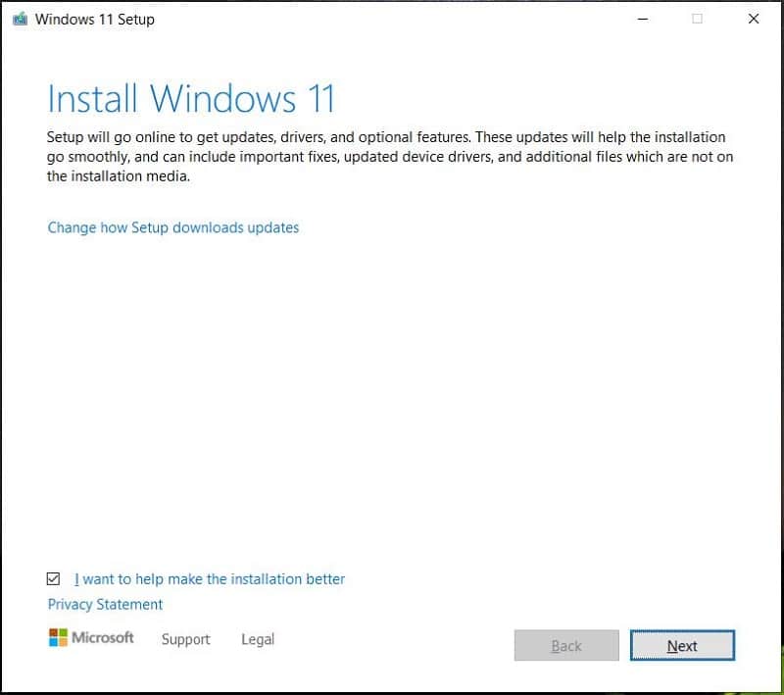Click the paragraph beginning 'Setup will go online'
This screenshot has height=695, width=784.
pyautogui.click(x=390, y=157)
